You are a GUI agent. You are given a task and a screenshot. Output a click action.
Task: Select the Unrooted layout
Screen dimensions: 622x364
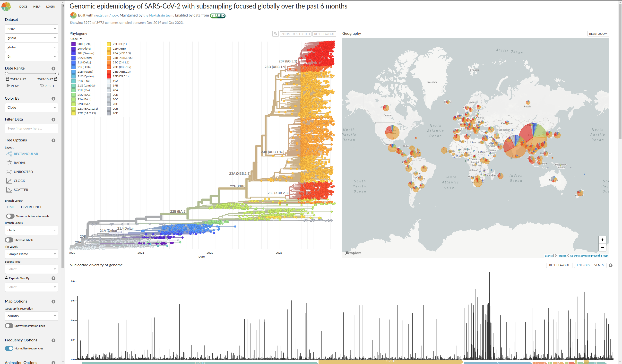[x=19, y=172]
